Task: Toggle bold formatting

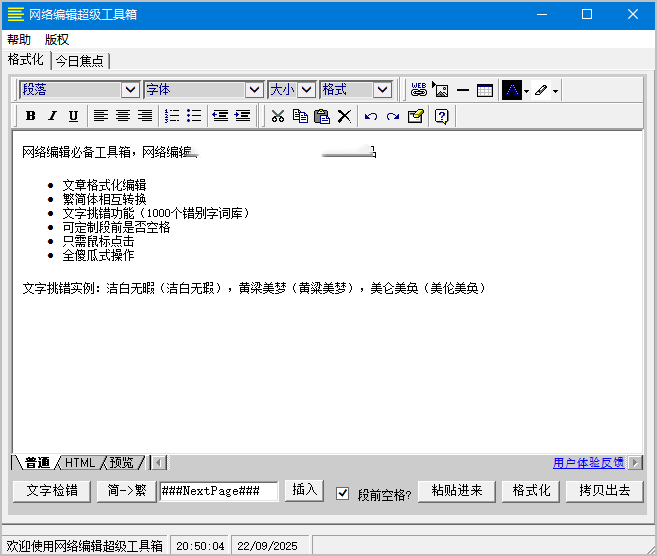Action: click(31, 116)
